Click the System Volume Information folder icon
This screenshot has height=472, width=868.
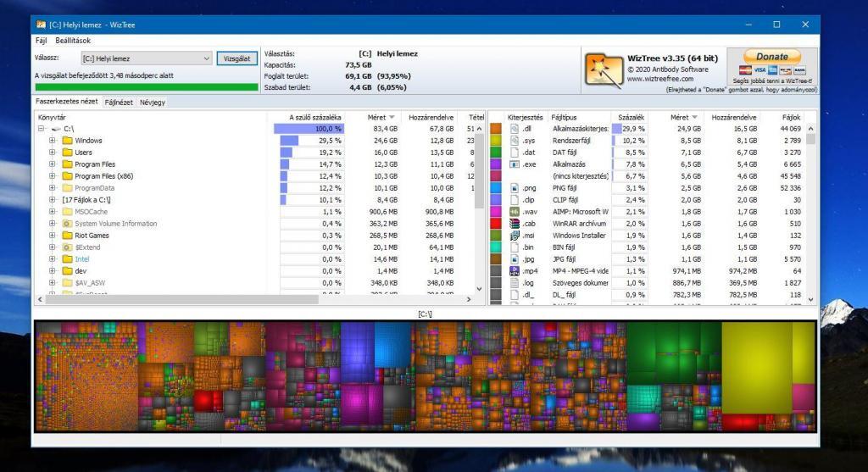coord(67,224)
